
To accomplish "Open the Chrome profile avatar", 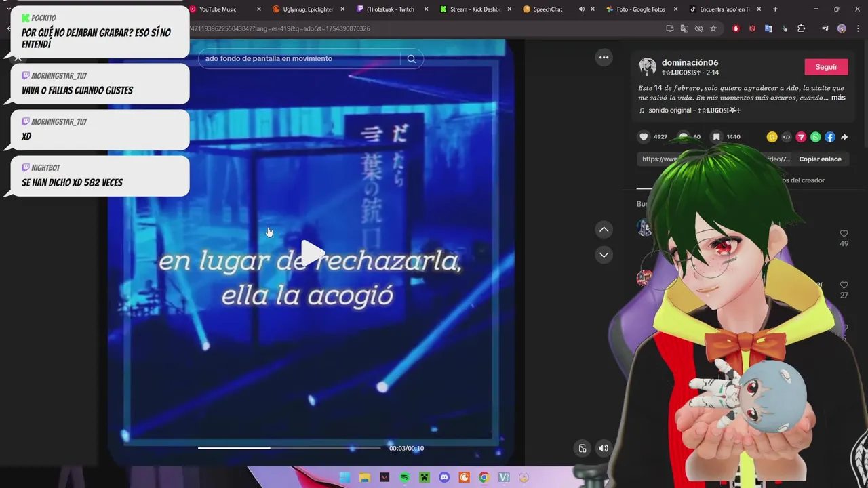I will click(842, 28).
